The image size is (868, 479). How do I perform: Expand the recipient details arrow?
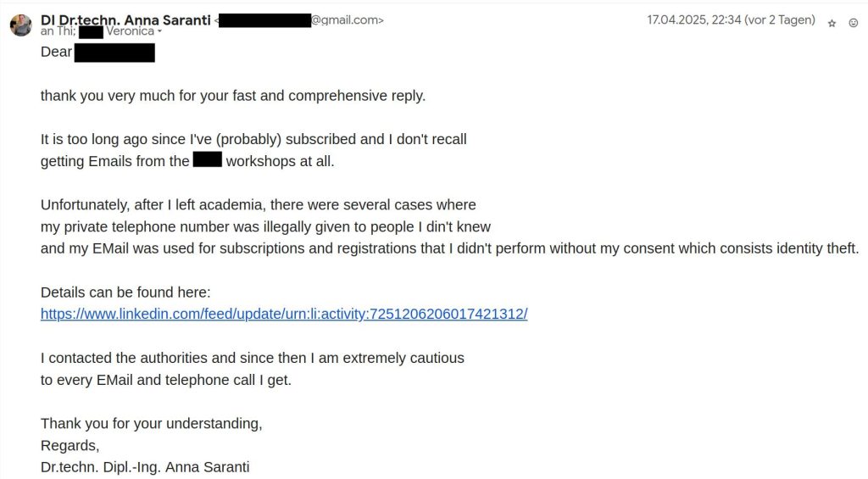pos(159,32)
